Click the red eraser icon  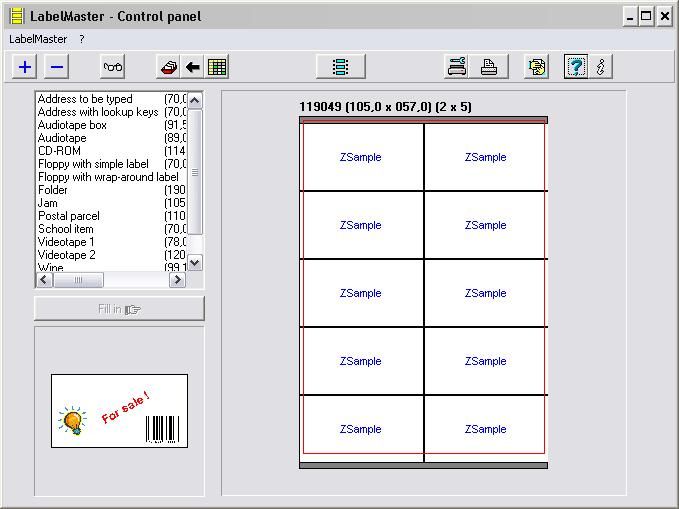169,67
